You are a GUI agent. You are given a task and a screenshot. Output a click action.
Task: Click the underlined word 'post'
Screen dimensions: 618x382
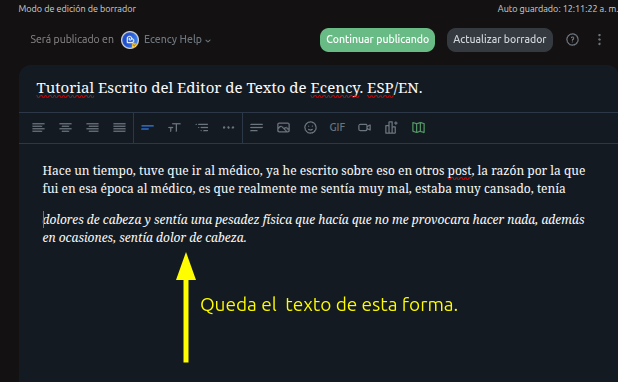pyautogui.click(x=460, y=171)
